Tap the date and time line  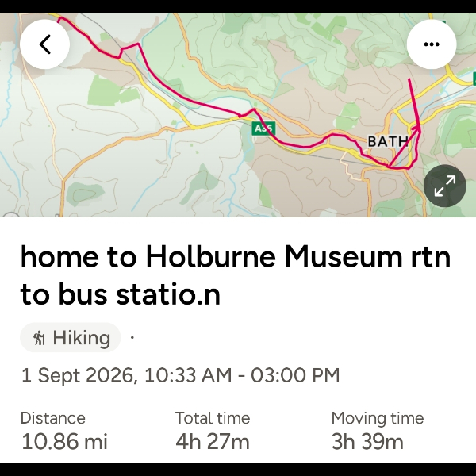click(180, 375)
